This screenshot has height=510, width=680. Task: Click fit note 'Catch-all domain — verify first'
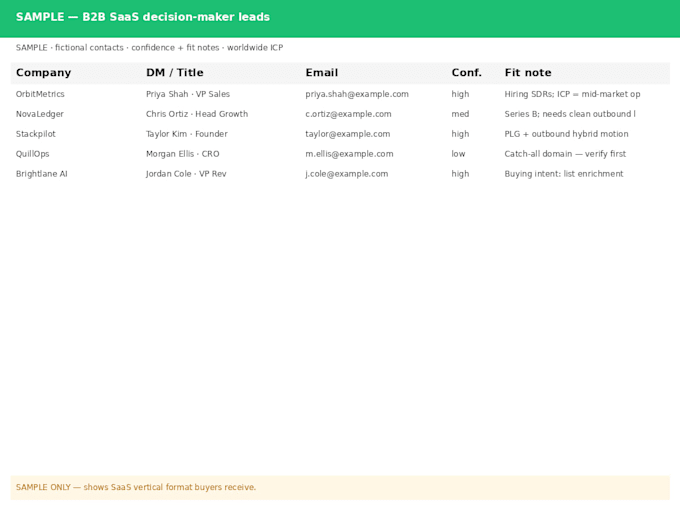pos(565,154)
